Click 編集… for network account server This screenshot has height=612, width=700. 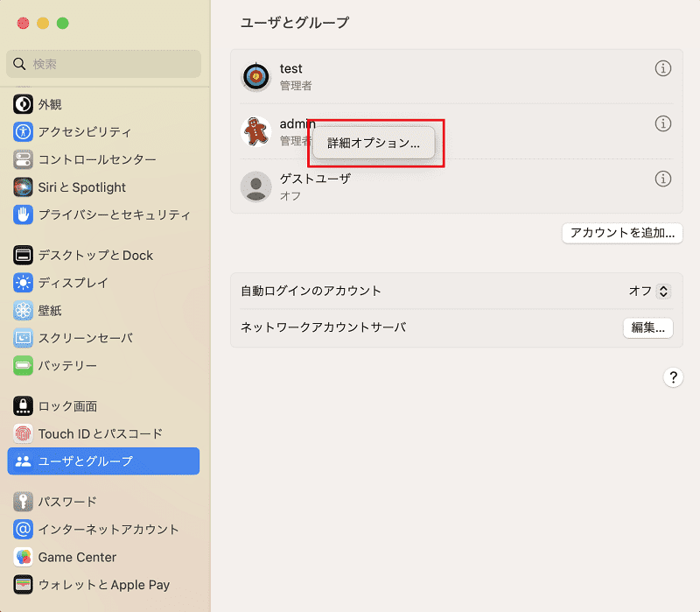(647, 328)
